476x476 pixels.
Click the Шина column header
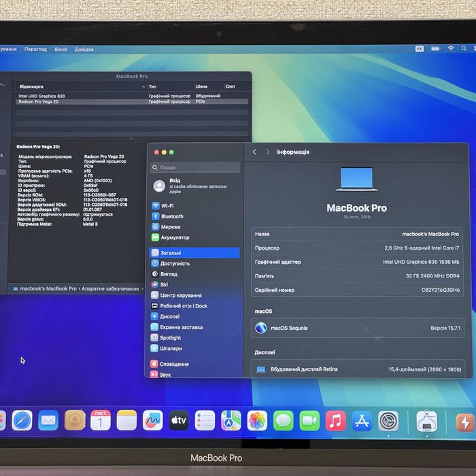[x=209, y=86]
